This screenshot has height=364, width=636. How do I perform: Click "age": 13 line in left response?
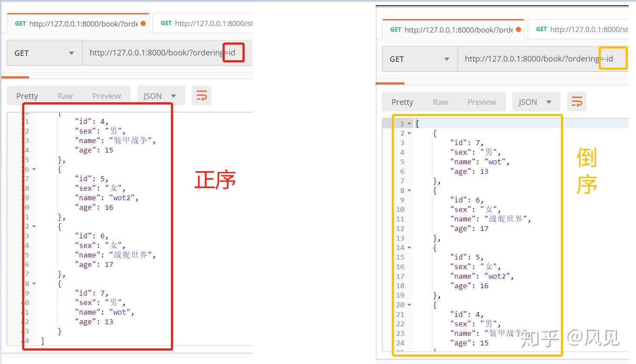point(94,322)
